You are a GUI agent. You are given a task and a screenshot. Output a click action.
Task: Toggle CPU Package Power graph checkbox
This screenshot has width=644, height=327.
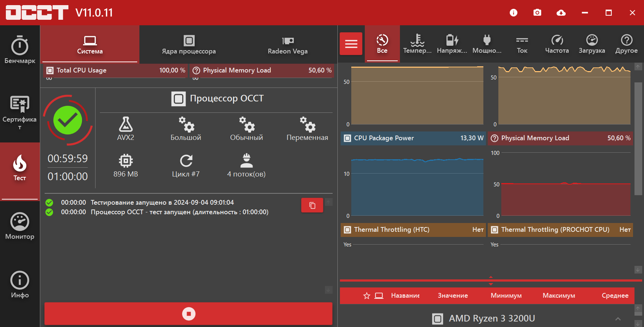pyautogui.click(x=348, y=138)
